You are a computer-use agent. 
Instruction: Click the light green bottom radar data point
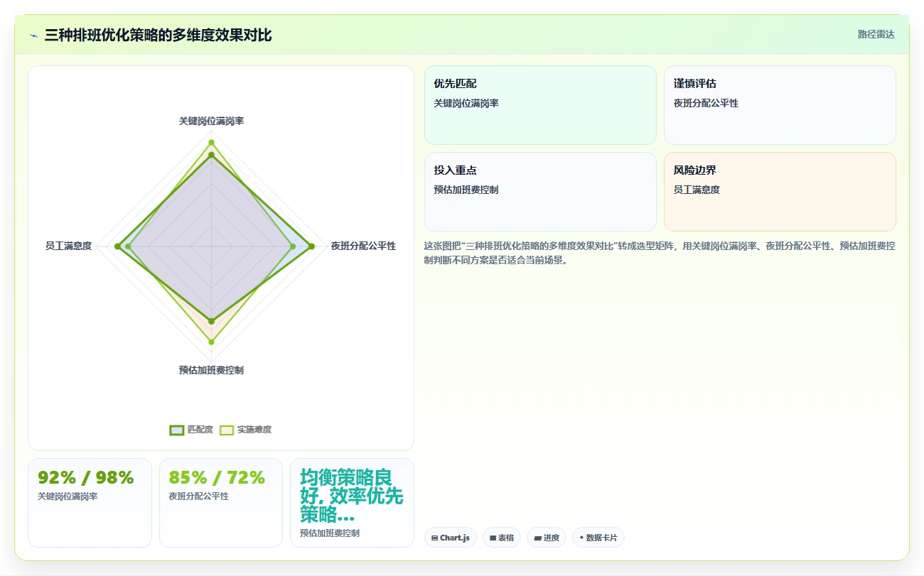point(211,342)
